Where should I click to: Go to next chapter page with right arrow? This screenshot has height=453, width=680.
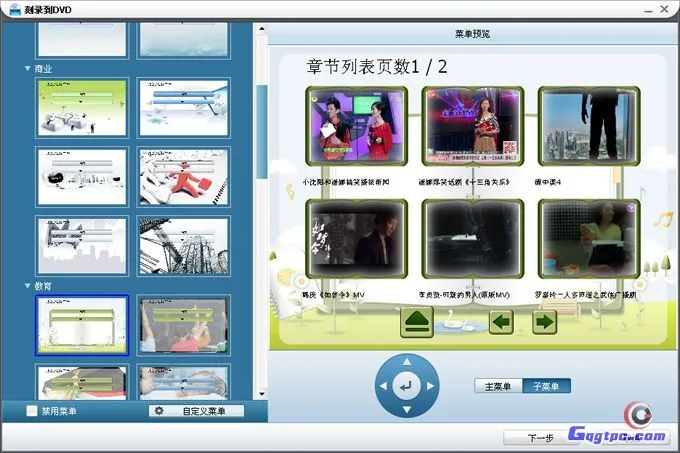pos(544,322)
